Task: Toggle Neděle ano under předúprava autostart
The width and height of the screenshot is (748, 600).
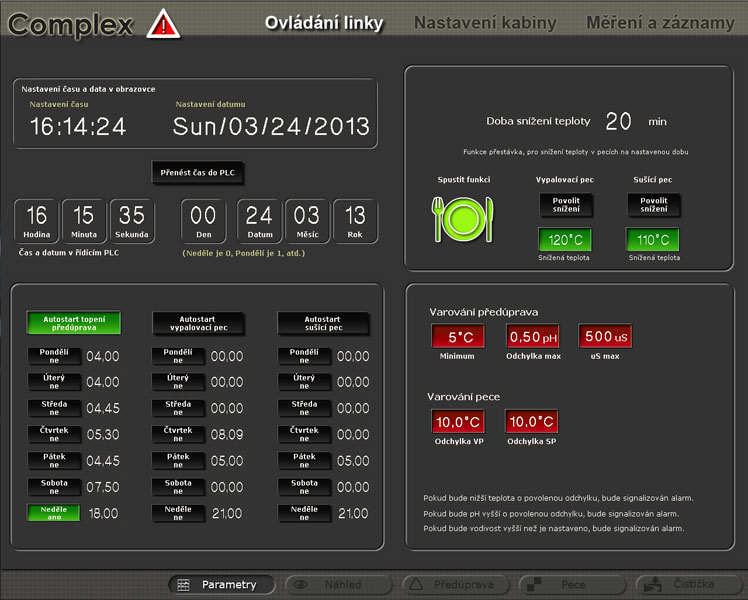Action: (x=54, y=512)
